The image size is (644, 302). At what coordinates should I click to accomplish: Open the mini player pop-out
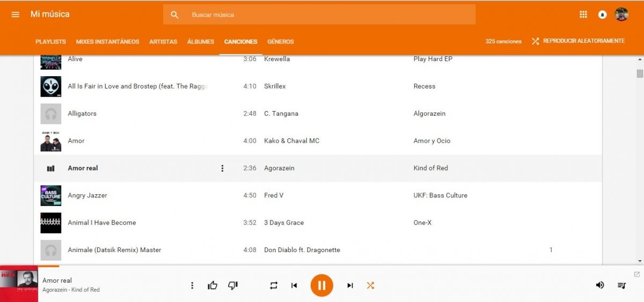(637, 274)
